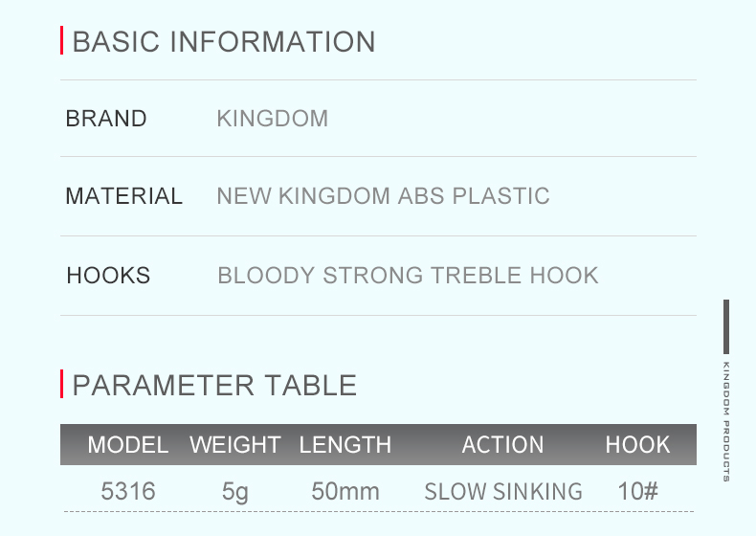
Task: Click BLOODY STRONG TREBLE HOOK text
Action: click(x=408, y=276)
